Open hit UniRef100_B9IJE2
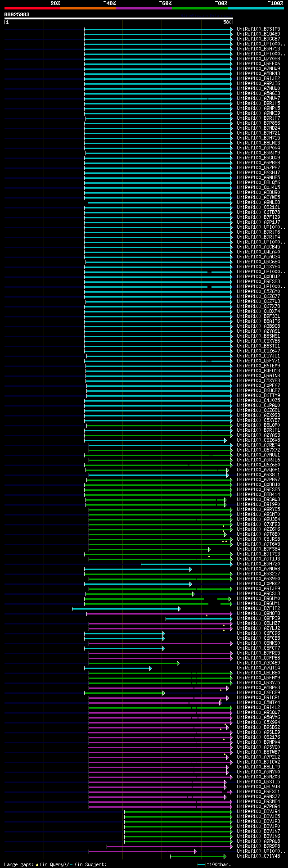The image size is (288, 868). tap(258, 78)
